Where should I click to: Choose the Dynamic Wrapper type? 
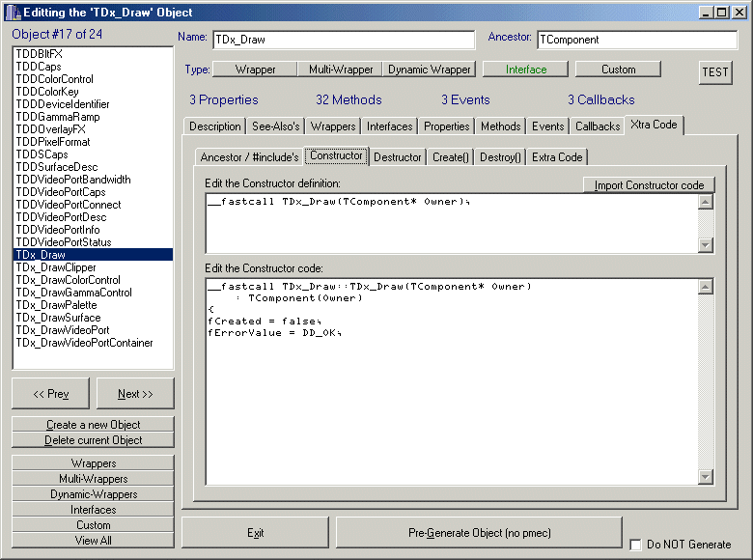[x=430, y=70]
